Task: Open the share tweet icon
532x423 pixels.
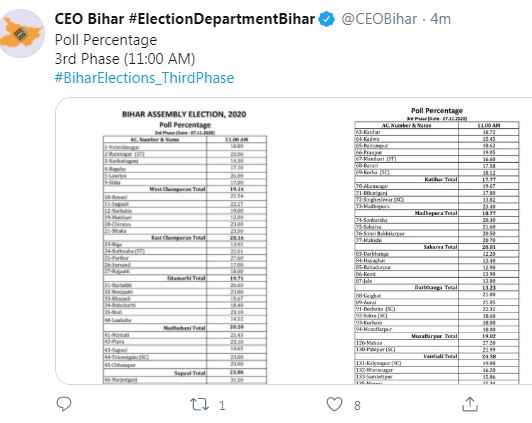Action: [x=470, y=404]
